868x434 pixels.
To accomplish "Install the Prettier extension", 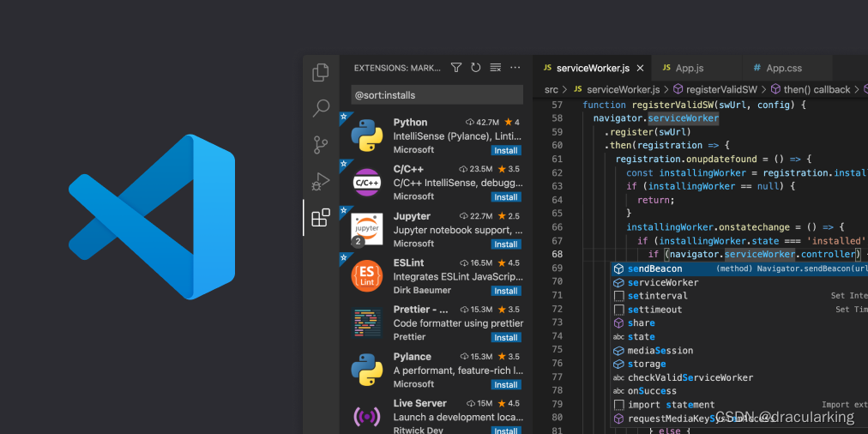I will (x=506, y=338).
